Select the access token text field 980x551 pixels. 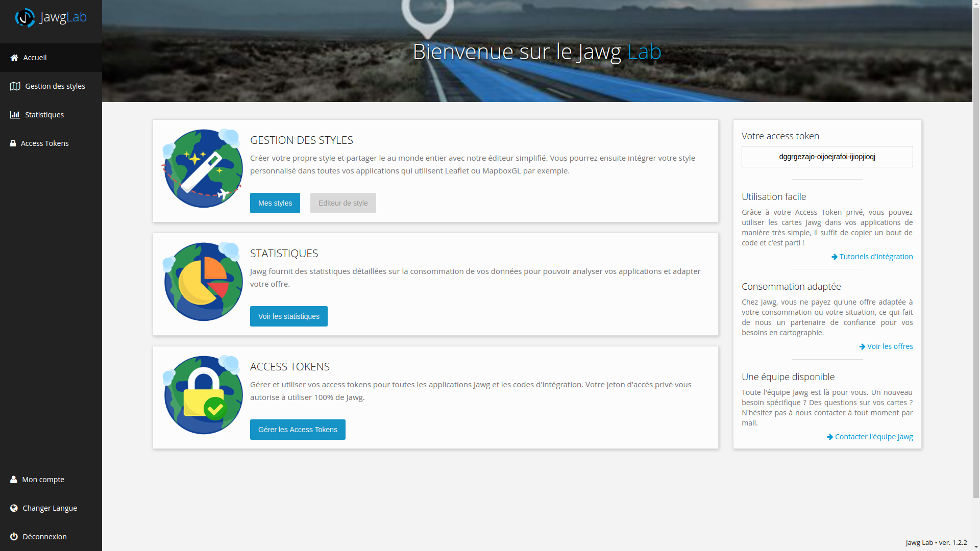click(827, 157)
